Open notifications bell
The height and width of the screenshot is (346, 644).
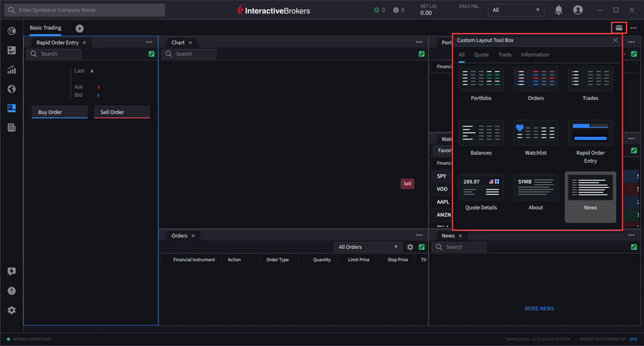point(558,10)
